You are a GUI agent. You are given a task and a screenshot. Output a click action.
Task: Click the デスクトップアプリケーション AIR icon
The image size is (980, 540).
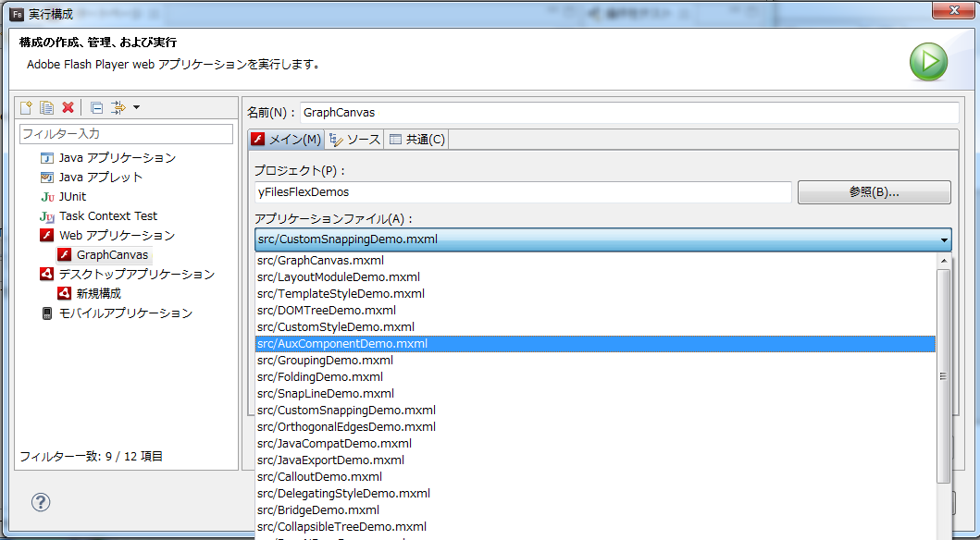(x=47, y=274)
